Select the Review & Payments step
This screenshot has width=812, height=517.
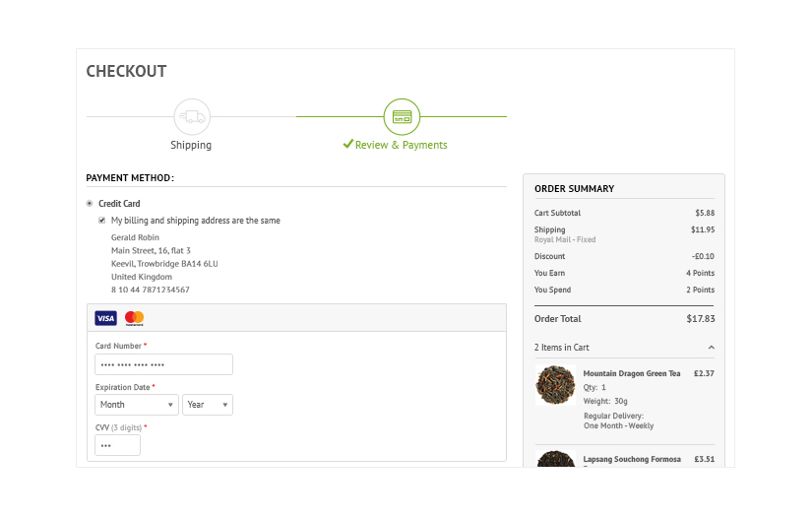(x=401, y=145)
